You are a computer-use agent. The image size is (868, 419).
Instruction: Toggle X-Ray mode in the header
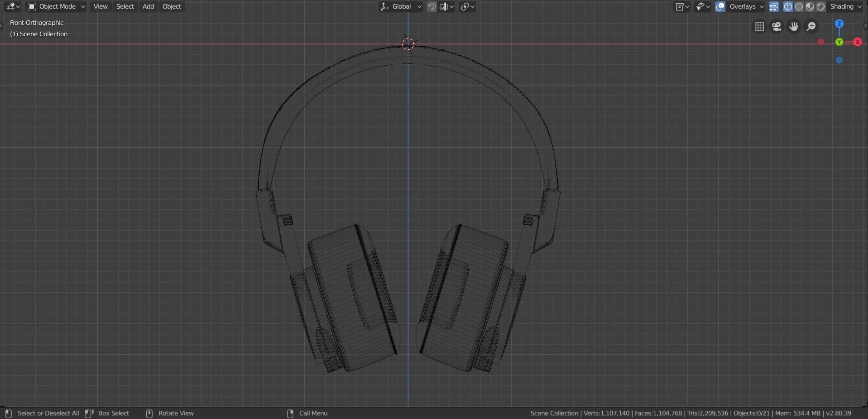774,6
